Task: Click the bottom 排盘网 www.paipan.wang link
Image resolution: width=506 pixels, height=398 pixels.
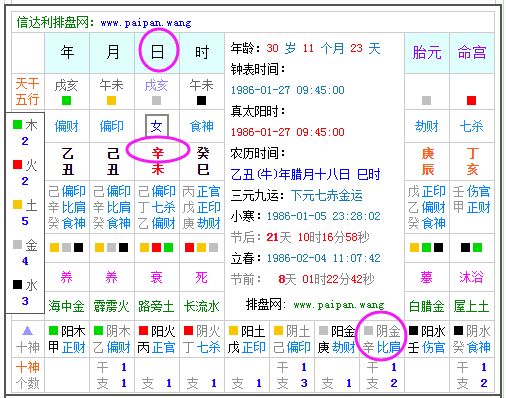Action: click(x=315, y=305)
